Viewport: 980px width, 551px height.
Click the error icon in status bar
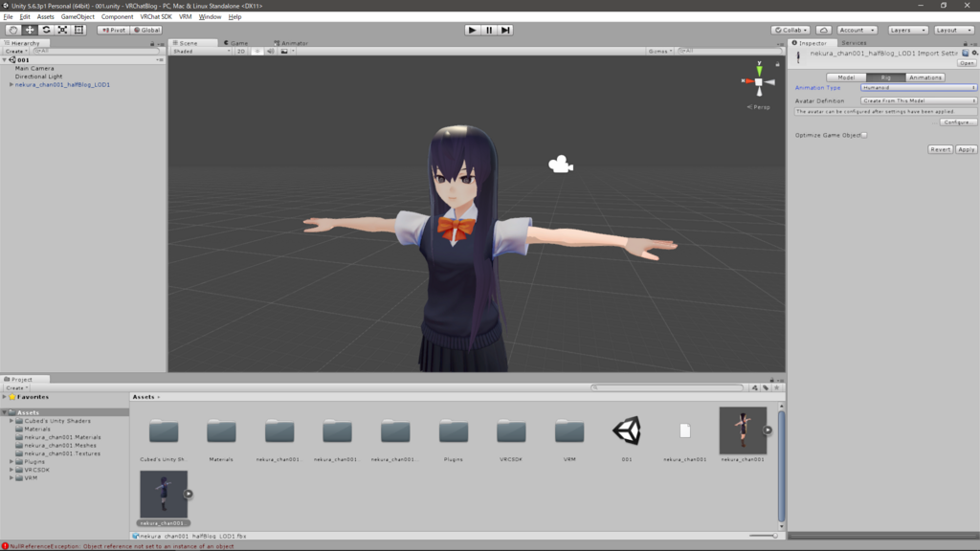(x=5, y=546)
